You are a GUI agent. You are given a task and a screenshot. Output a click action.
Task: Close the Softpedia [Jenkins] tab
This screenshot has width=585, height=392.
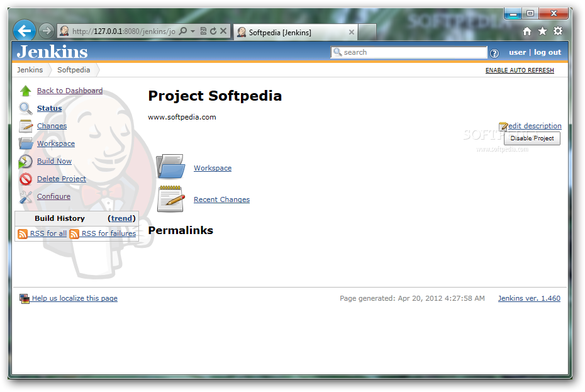pos(352,33)
